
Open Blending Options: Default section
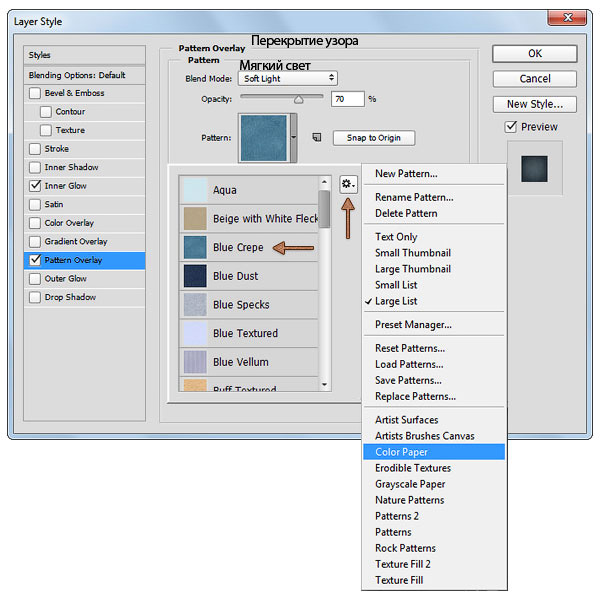pos(85,75)
